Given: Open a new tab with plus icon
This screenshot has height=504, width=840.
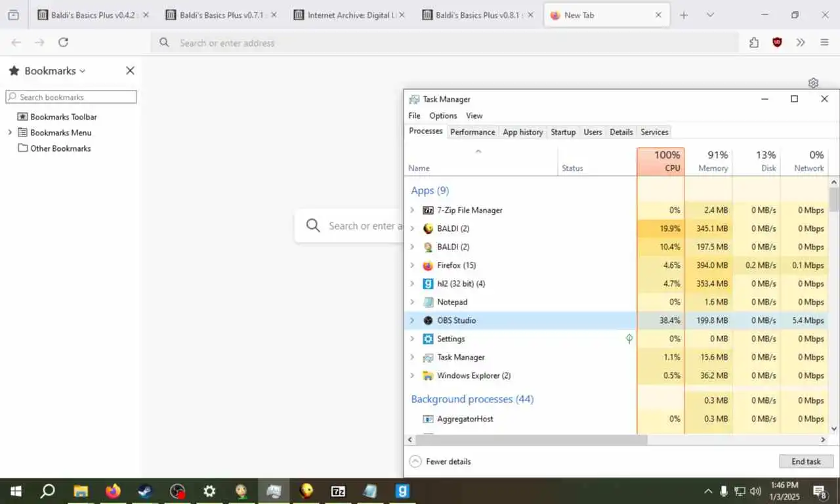Looking at the screenshot, I should [x=684, y=15].
